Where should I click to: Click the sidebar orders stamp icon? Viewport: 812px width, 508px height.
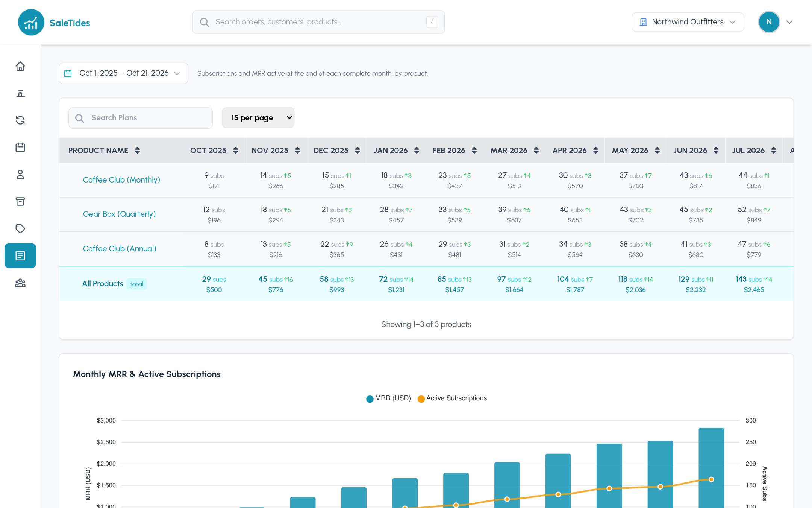pyautogui.click(x=20, y=93)
